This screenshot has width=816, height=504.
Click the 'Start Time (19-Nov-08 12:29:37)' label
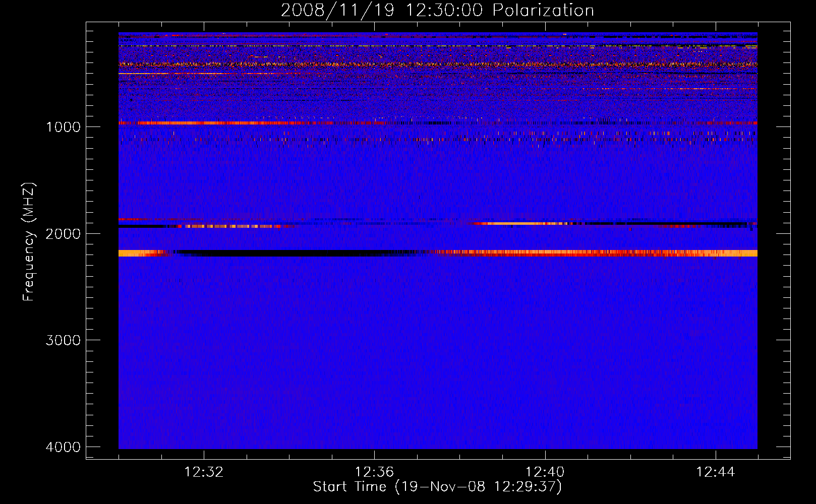pos(437,487)
